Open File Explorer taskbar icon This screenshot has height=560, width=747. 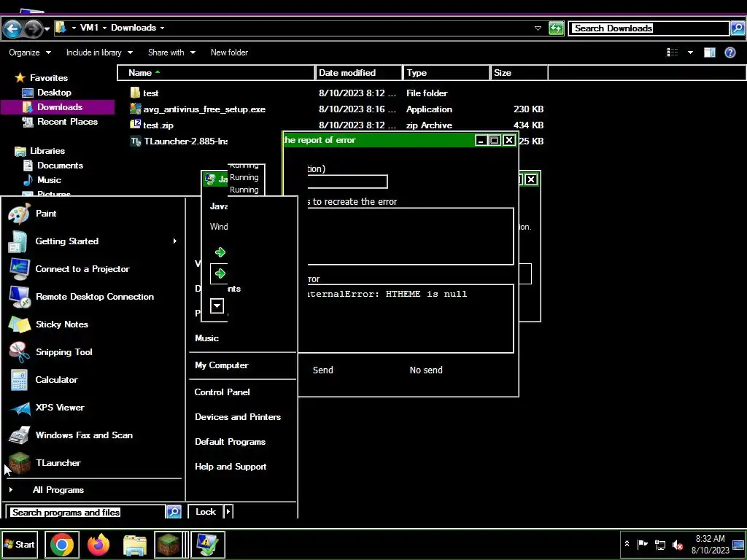tap(135, 545)
